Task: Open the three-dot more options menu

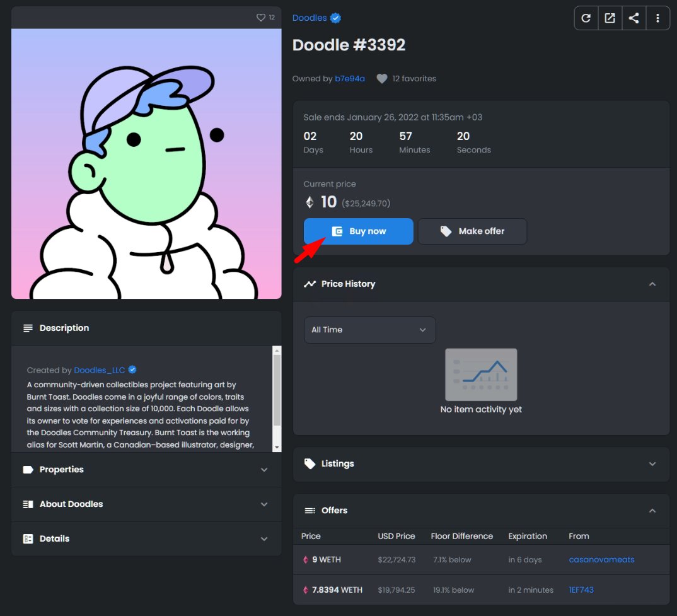Action: click(657, 18)
